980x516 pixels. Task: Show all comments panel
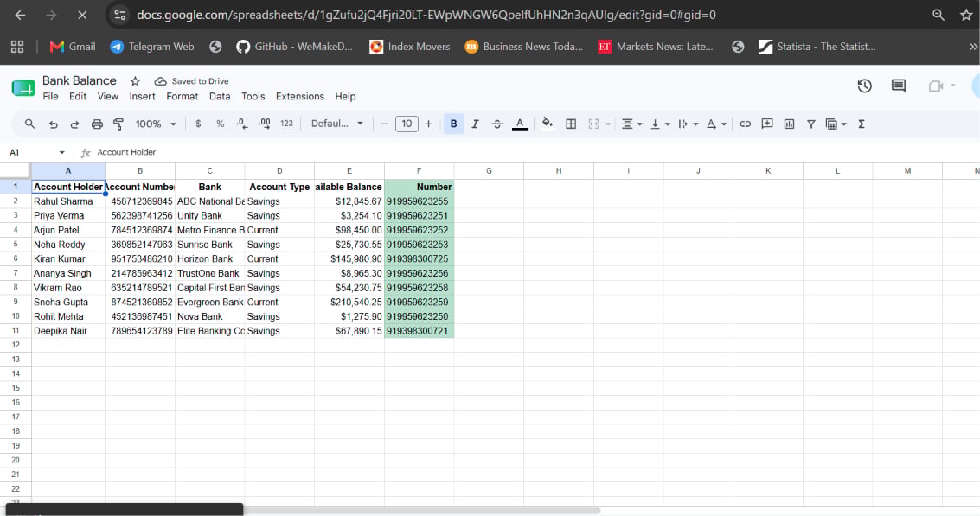click(x=899, y=86)
